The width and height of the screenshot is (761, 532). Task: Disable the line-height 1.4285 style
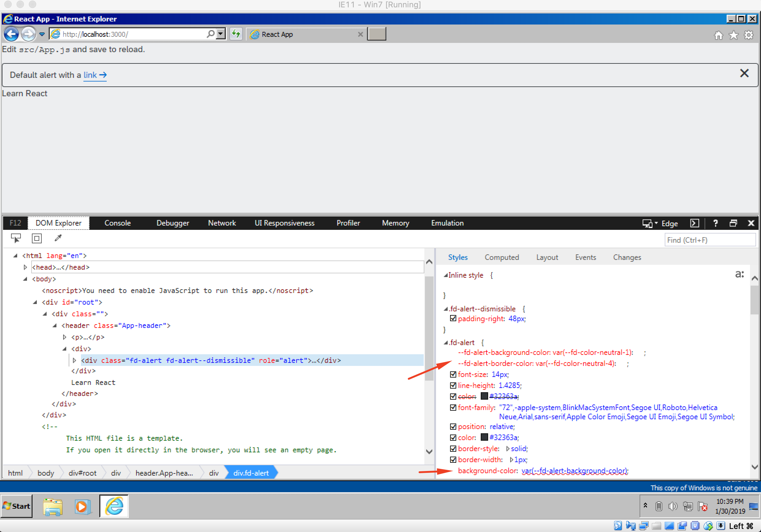(453, 385)
